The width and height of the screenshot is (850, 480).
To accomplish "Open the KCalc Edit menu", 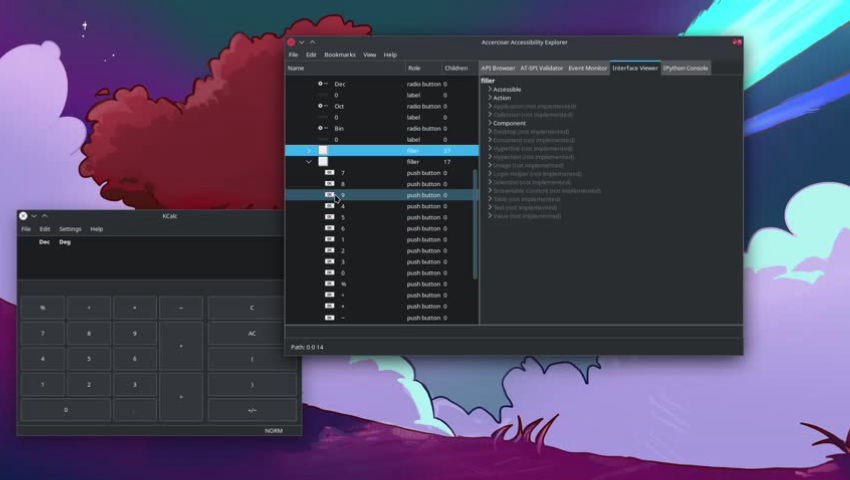I will (x=44, y=229).
